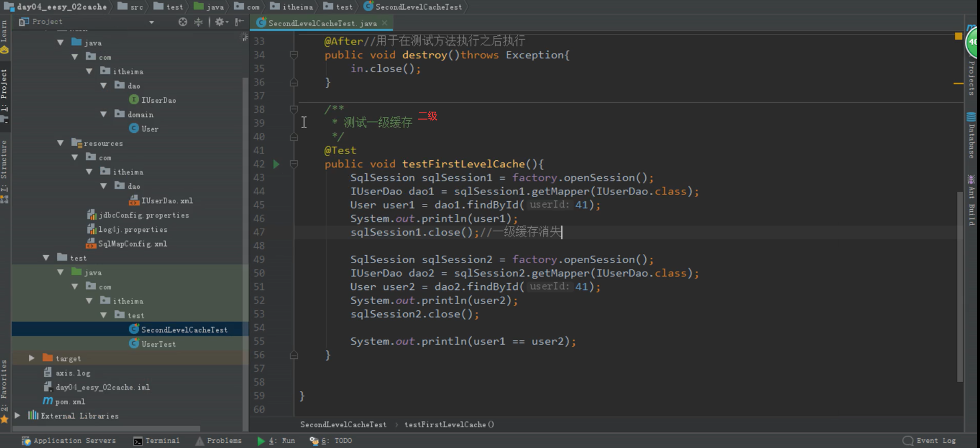Screen dimensions: 980x448
Task: Select UserTest class in tree
Action: [158, 344]
